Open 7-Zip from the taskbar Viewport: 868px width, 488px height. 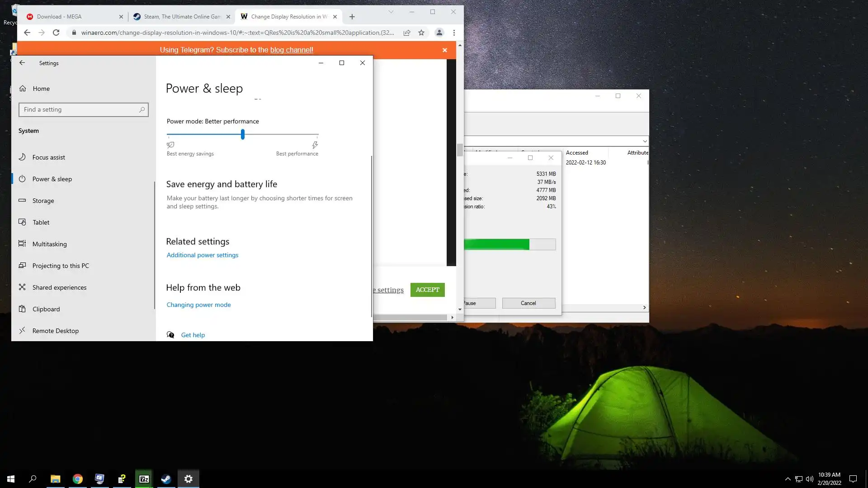click(x=144, y=479)
